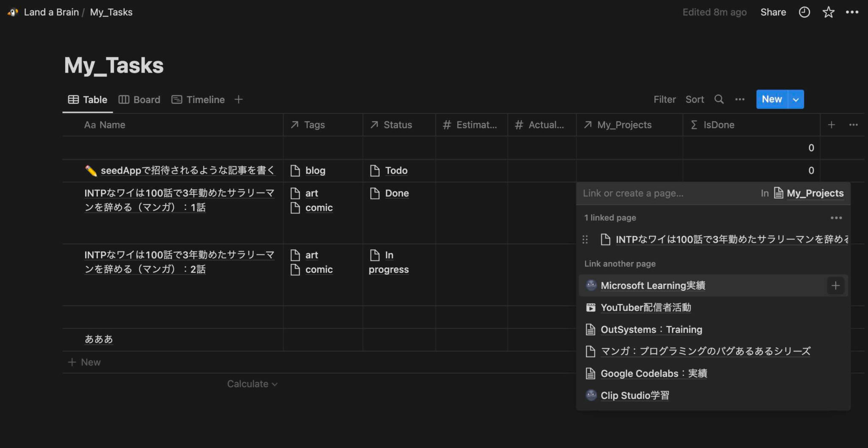The height and width of the screenshot is (448, 868).
Task: Star this page as favorite
Action: [x=828, y=12]
